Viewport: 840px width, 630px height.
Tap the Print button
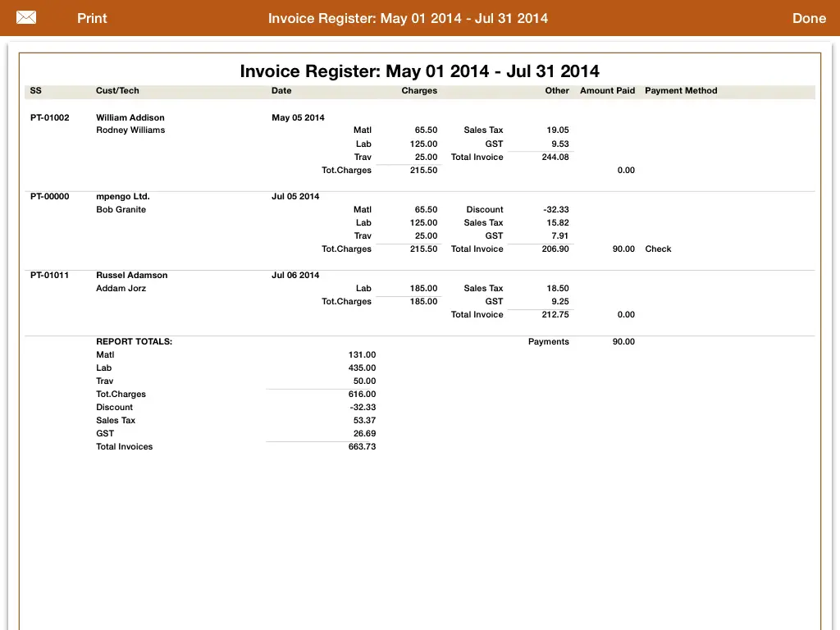pos(92,18)
